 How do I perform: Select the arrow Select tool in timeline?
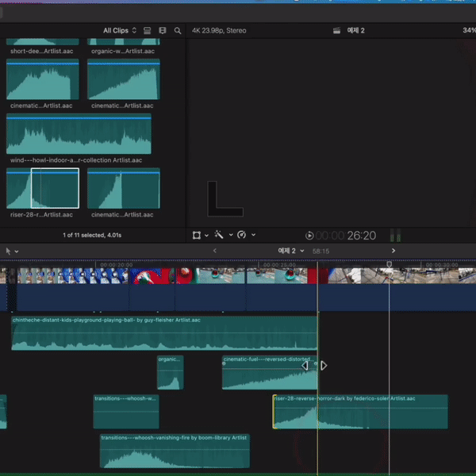(8, 251)
